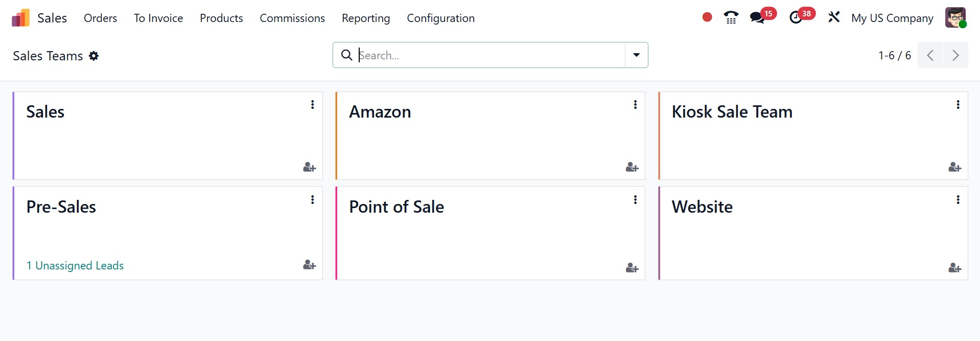The height and width of the screenshot is (341, 980).
Task: Open the Sales Teams settings gear
Action: click(x=94, y=56)
